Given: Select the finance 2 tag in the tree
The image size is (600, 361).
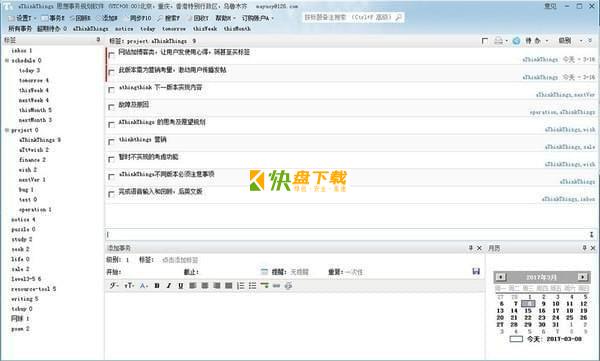Looking at the screenshot, I should (x=32, y=160).
